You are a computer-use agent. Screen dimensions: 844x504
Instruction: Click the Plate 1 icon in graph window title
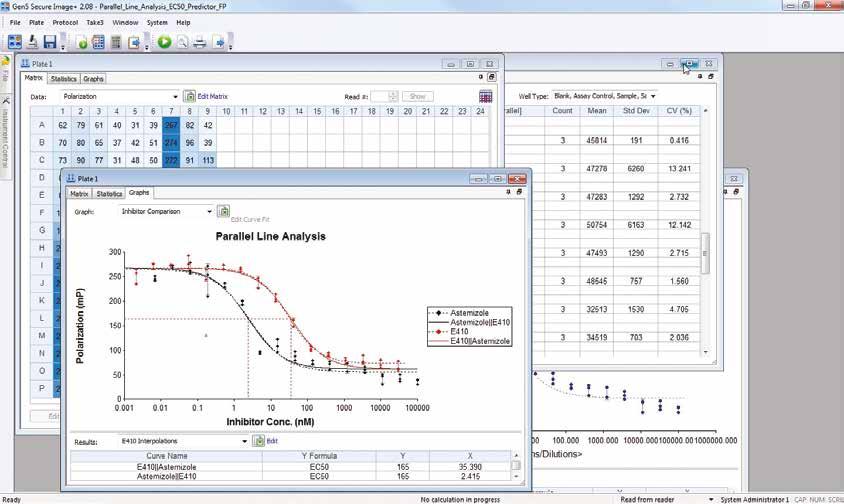[71, 178]
